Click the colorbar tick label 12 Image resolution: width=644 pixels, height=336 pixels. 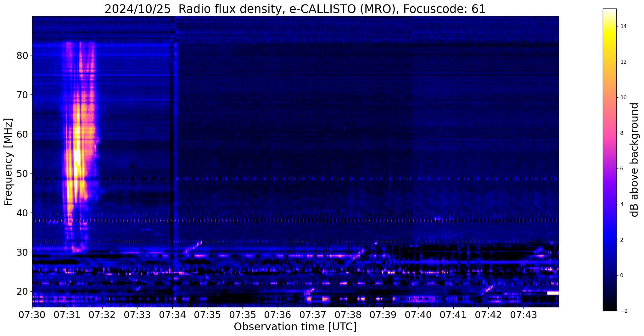click(x=623, y=62)
